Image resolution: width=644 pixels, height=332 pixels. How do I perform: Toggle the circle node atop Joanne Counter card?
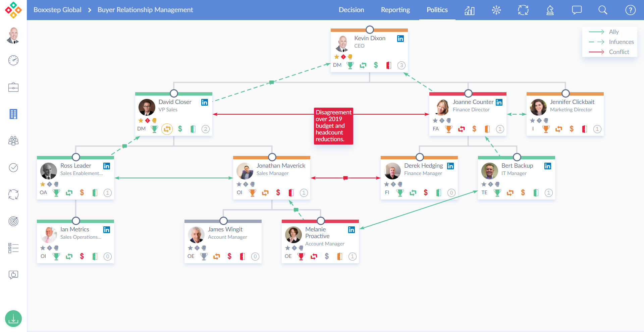tap(468, 93)
